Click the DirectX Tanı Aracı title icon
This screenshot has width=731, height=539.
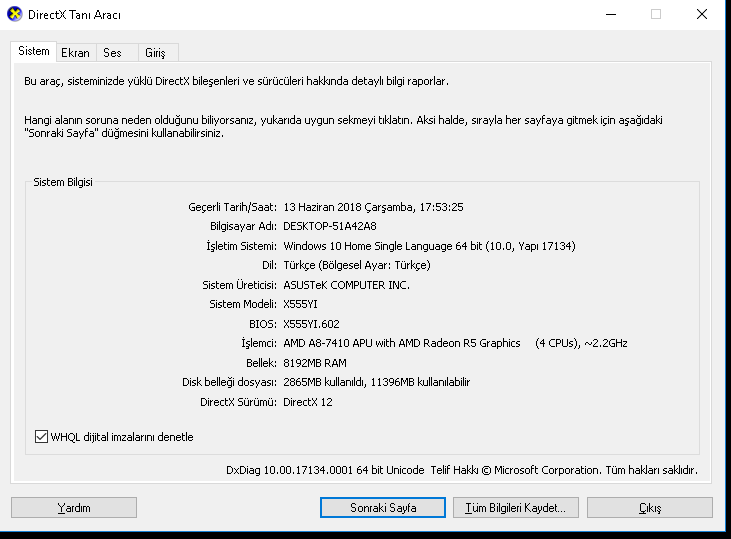pyautogui.click(x=15, y=14)
